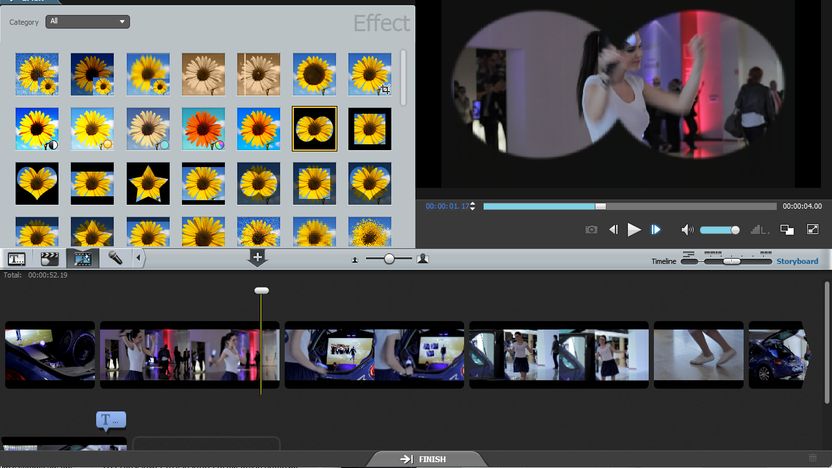Click the small thumbnail size icon

click(354, 259)
